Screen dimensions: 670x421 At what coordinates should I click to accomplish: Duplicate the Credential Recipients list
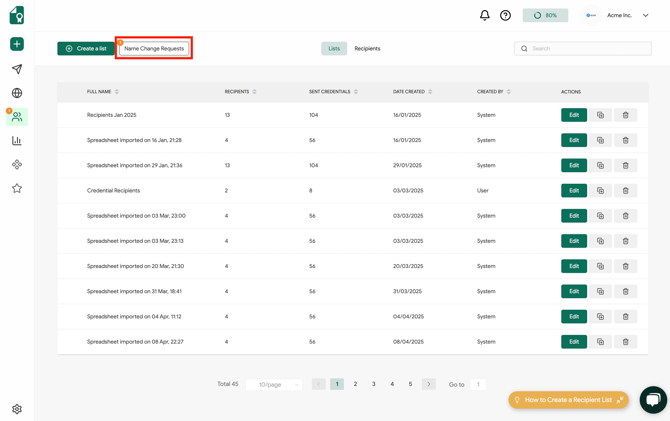click(600, 190)
